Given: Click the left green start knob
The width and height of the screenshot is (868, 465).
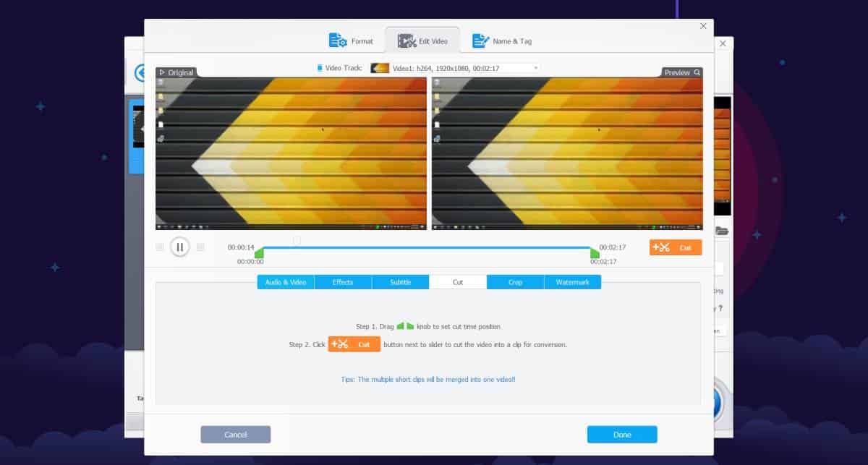Looking at the screenshot, I should pos(259,252).
